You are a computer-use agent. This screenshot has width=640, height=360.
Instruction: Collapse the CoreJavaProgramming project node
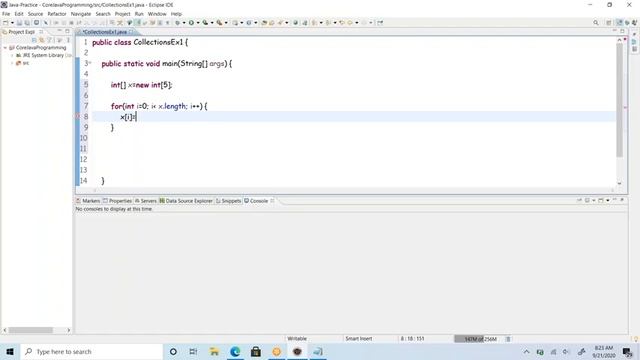click(5, 48)
